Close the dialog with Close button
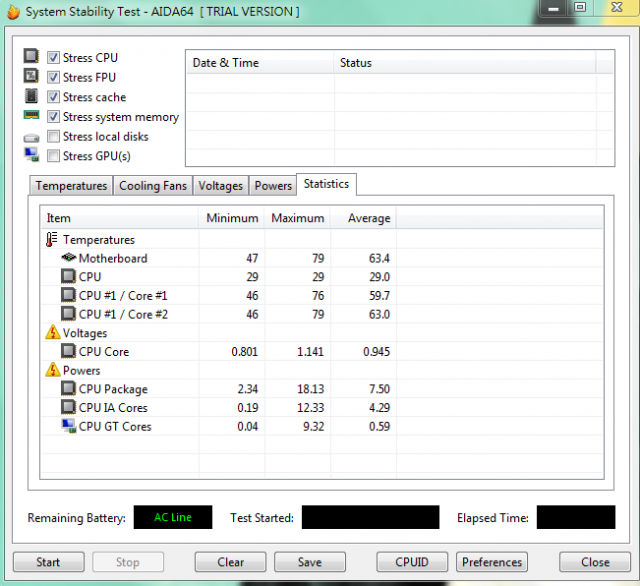Image resolution: width=640 pixels, height=586 pixels. pyautogui.click(x=595, y=562)
